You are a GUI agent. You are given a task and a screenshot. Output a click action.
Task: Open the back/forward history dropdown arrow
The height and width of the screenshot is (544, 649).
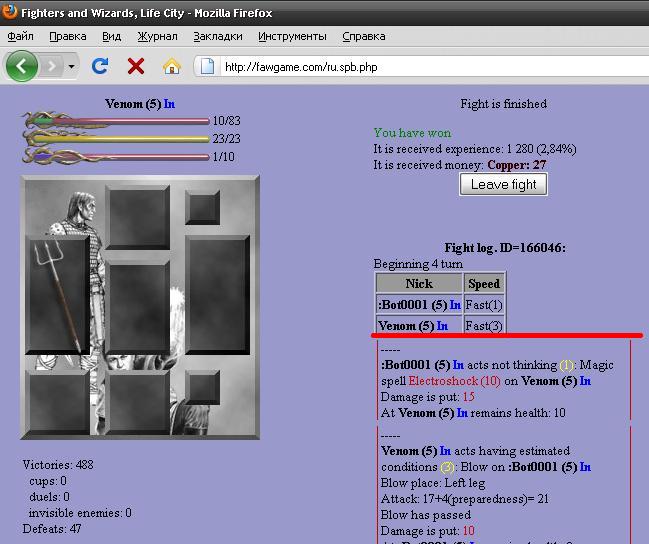[x=71, y=67]
